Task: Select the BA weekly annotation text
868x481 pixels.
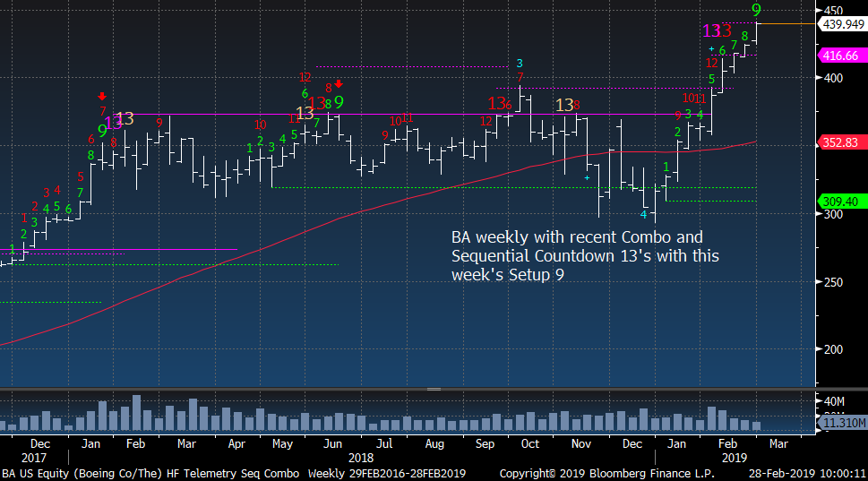Action: coord(585,255)
